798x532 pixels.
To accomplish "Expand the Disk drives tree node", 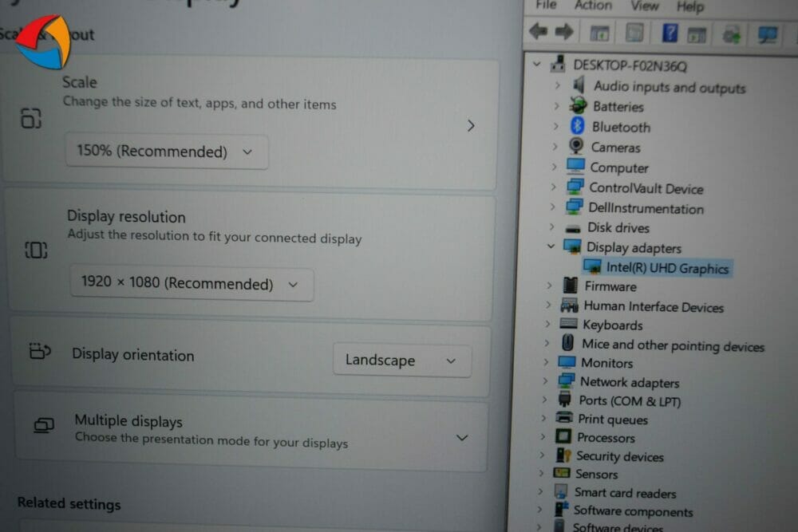I will point(551,227).
